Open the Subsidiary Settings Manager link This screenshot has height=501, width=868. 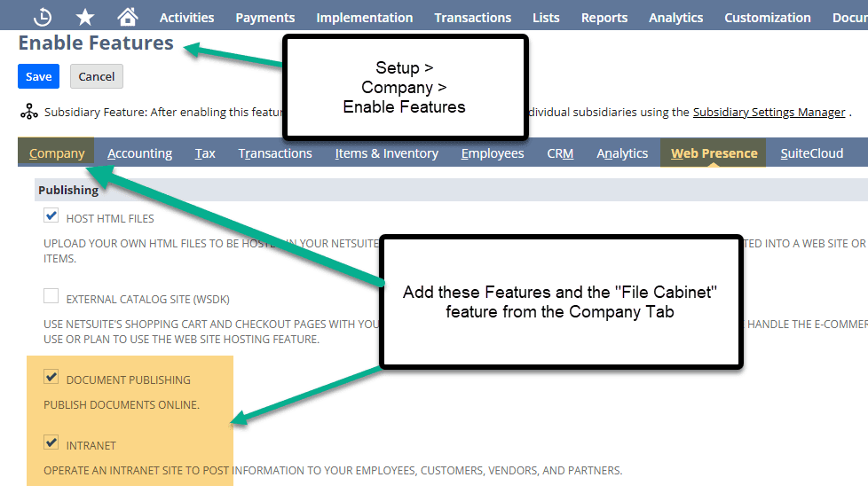pyautogui.click(x=769, y=113)
